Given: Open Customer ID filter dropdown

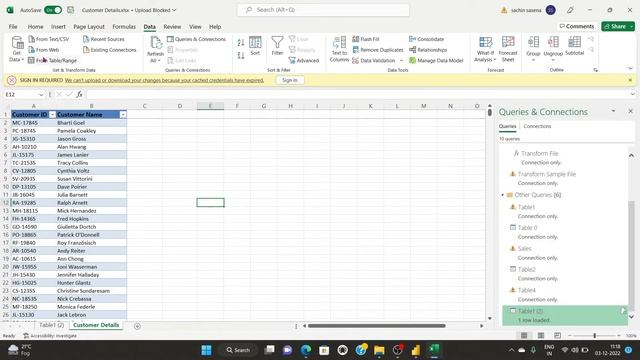Looking at the screenshot, I should click(x=52, y=115).
